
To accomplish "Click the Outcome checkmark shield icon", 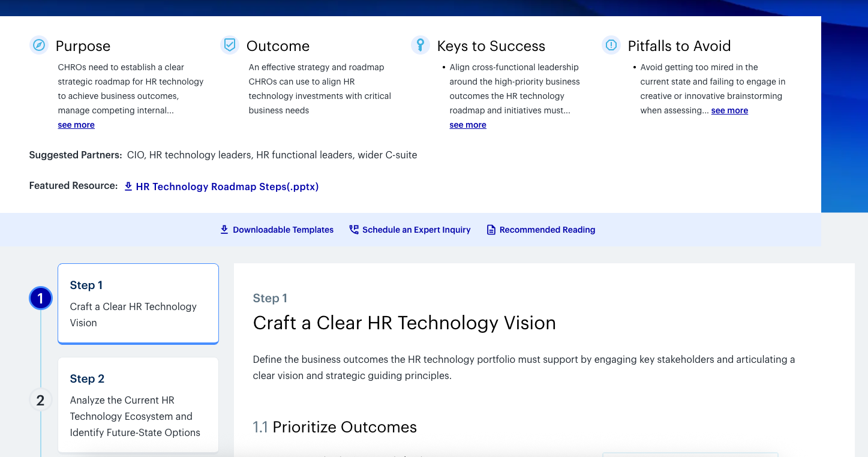I will tap(229, 45).
